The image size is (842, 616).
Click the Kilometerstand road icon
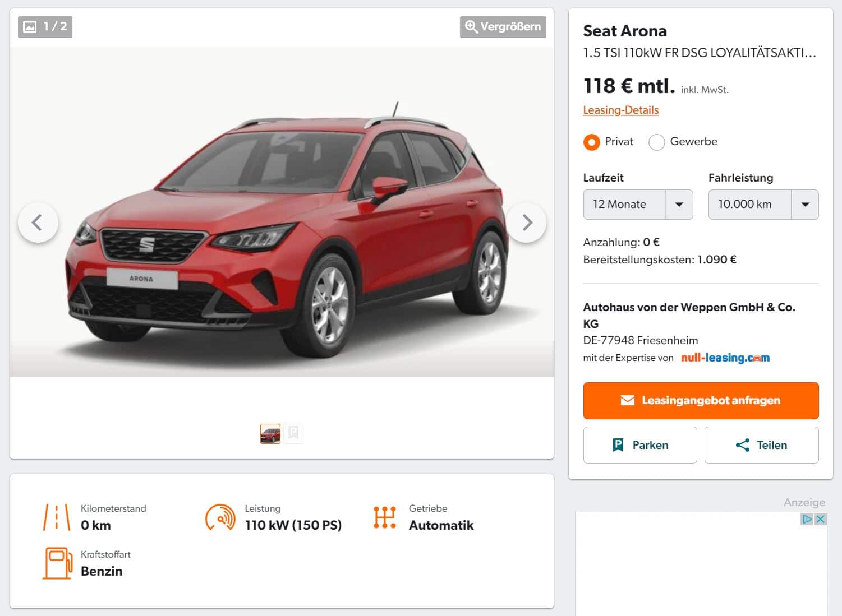pos(57,517)
